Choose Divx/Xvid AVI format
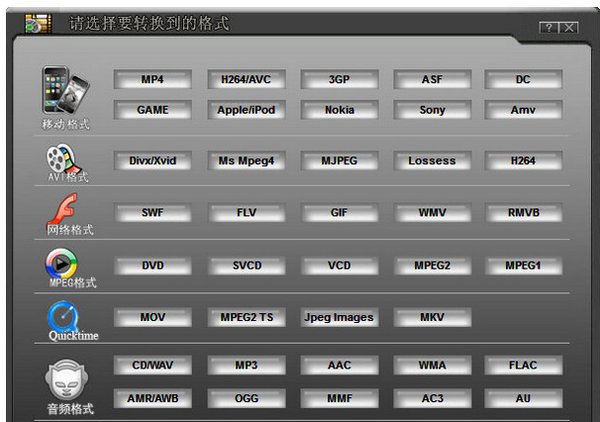Viewport: 600px width, 422px height. click(x=152, y=160)
